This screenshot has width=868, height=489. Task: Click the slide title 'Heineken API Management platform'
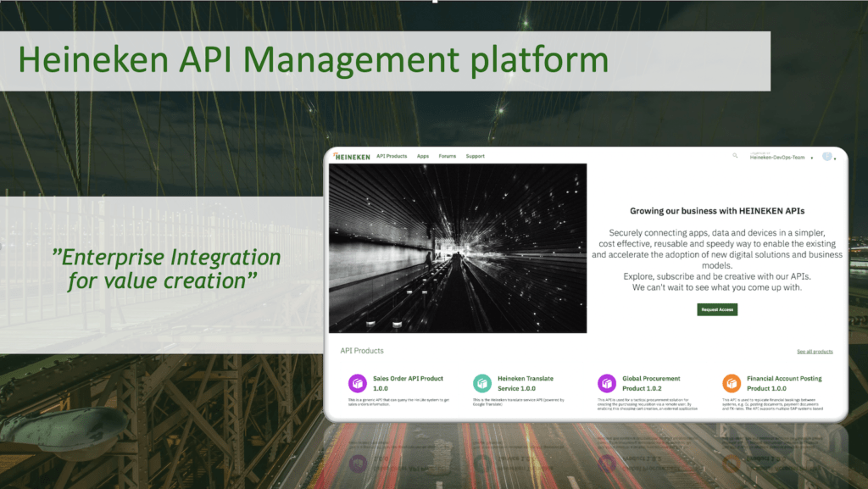[x=314, y=59]
